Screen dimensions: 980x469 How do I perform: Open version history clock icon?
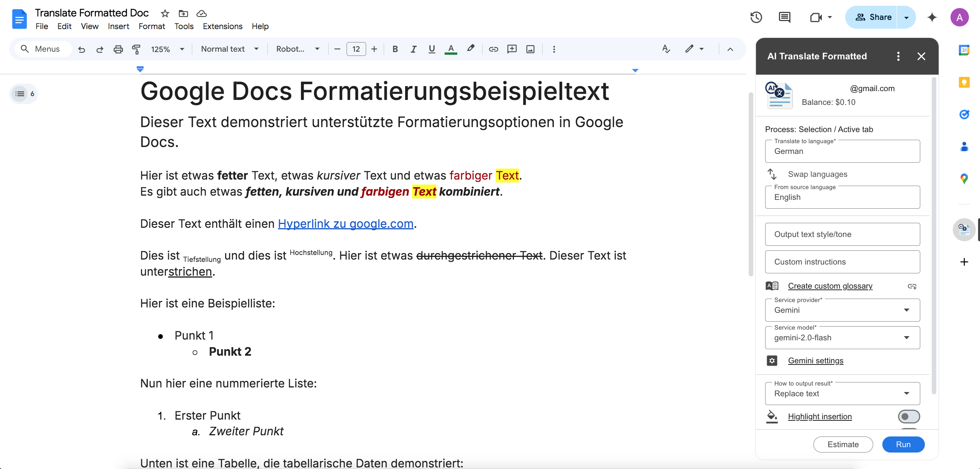point(756,17)
